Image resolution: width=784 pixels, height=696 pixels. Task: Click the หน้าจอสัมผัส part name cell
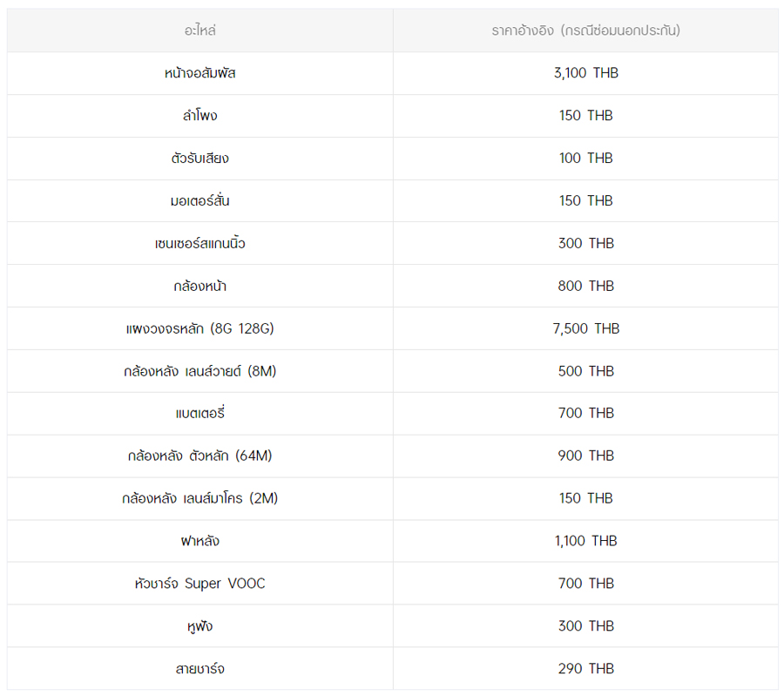click(x=199, y=73)
